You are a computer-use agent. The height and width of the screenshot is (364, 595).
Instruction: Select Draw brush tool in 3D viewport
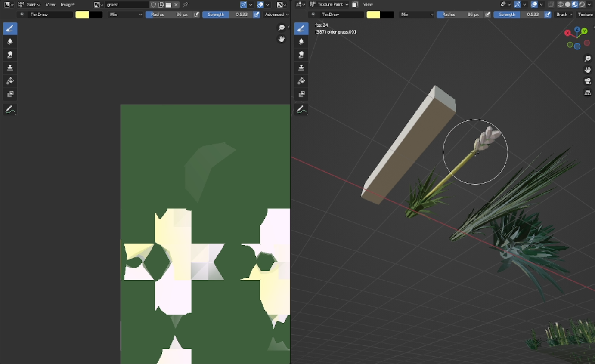point(301,29)
